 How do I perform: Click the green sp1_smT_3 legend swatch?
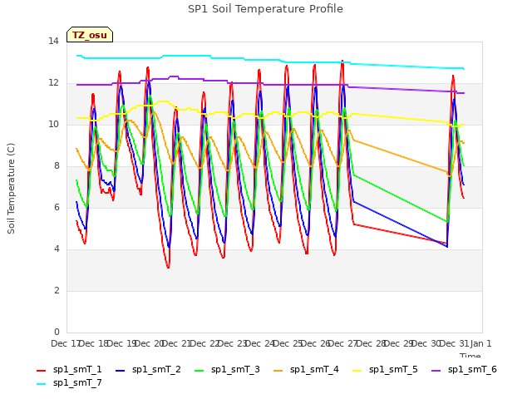[199, 371]
